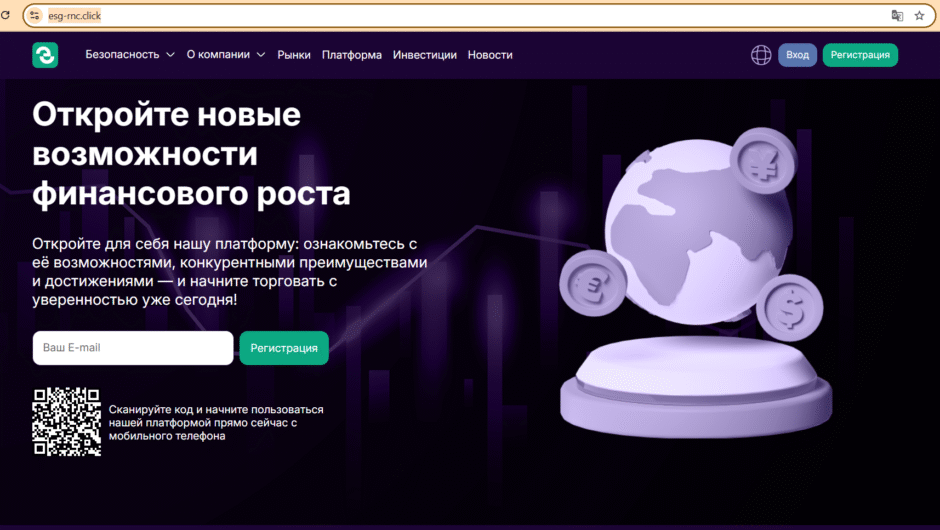This screenshot has width=940, height=530.
Task: Open the Рынки menu item
Action: coord(294,55)
